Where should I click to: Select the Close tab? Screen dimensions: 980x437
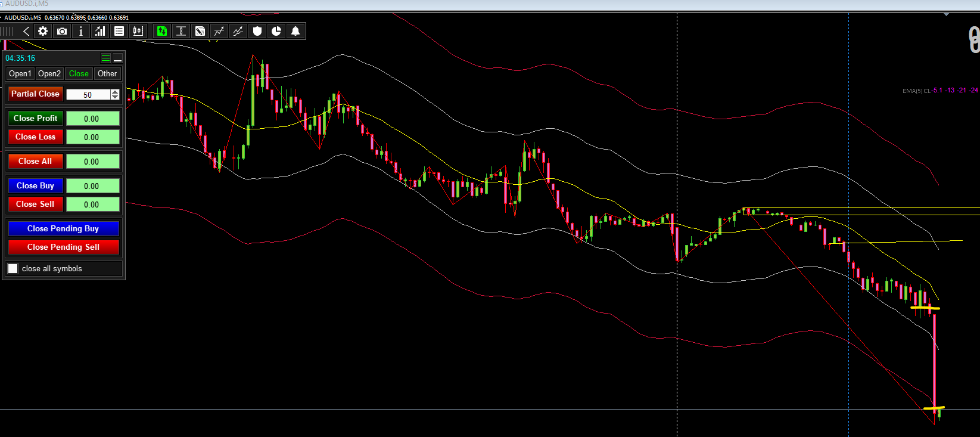click(x=79, y=73)
